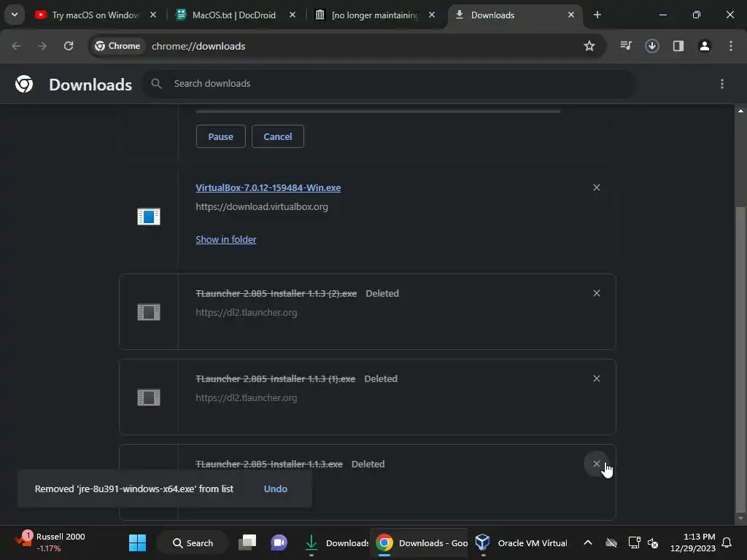Click the https://download.virtualbox.org source text
Image resolution: width=747 pixels, height=560 pixels.
click(x=262, y=206)
